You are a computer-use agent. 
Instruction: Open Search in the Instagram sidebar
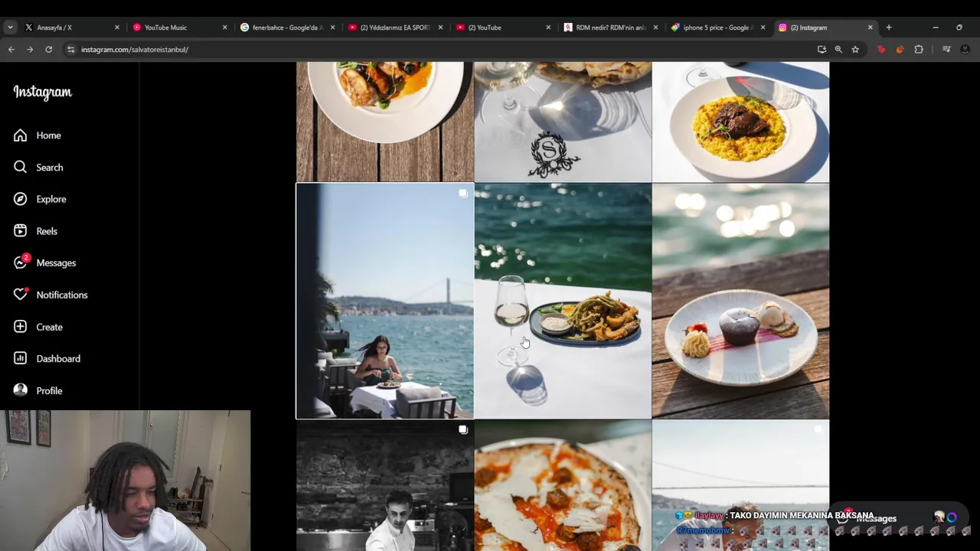click(38, 168)
